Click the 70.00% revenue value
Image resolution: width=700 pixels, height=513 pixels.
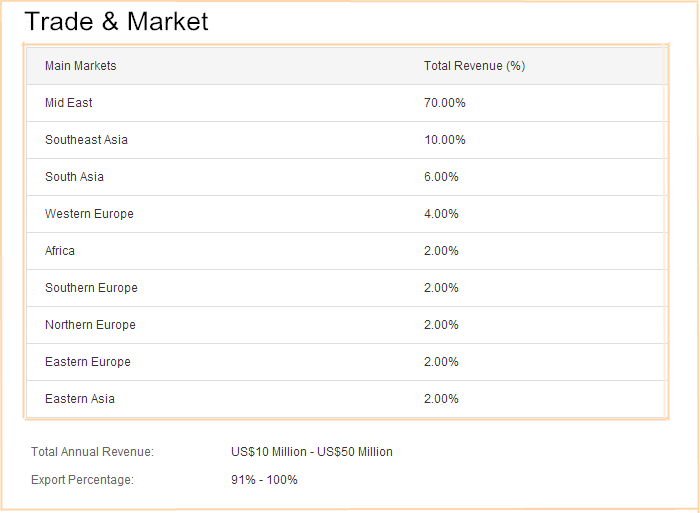pos(444,103)
